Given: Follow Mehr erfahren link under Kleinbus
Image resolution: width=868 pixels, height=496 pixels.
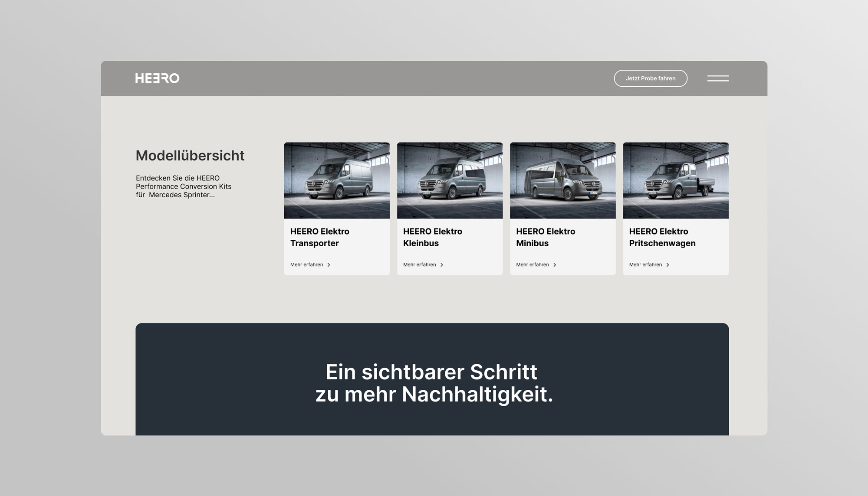Looking at the screenshot, I should (x=420, y=264).
